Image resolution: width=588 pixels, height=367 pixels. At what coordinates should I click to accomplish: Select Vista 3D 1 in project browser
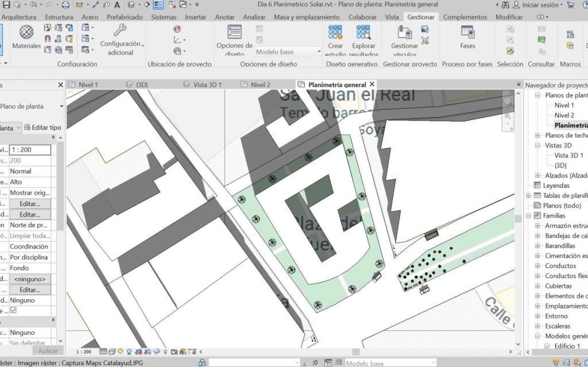click(568, 156)
